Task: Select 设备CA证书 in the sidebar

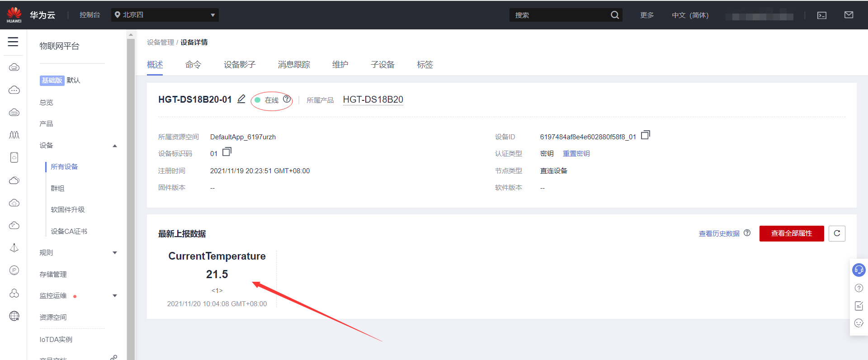Action: [x=69, y=231]
